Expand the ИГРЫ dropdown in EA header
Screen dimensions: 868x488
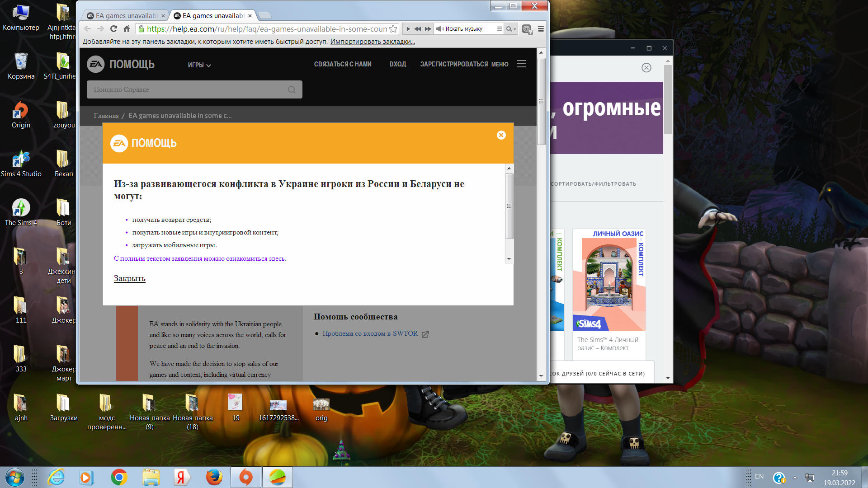tap(199, 65)
